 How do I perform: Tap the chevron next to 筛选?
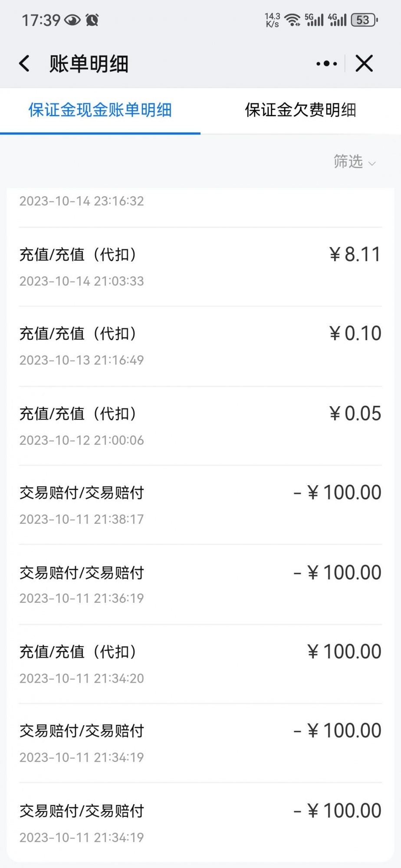[x=372, y=164]
